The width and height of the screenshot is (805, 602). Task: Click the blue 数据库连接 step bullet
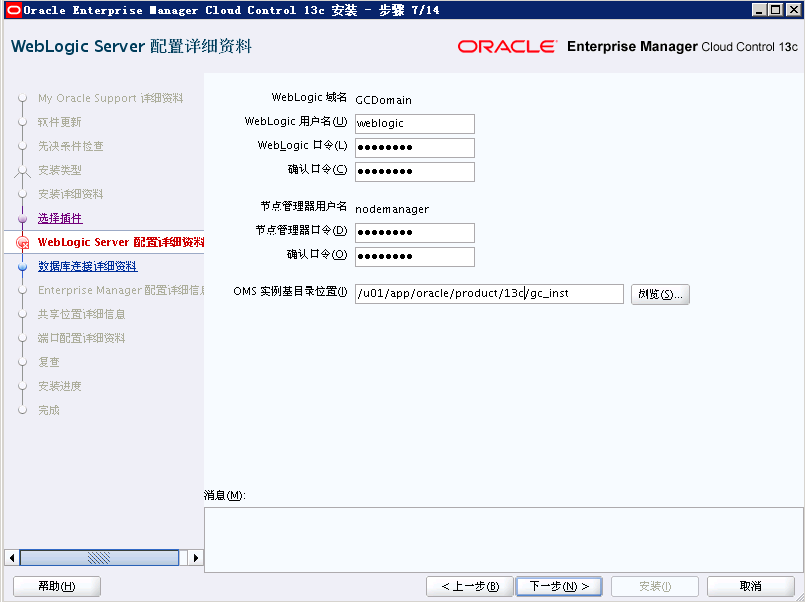pos(22,267)
